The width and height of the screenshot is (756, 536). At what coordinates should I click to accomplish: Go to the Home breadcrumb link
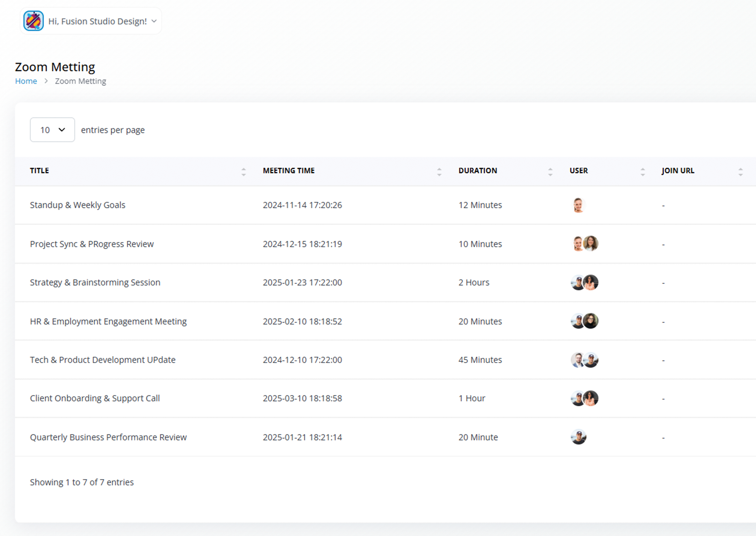[26, 81]
